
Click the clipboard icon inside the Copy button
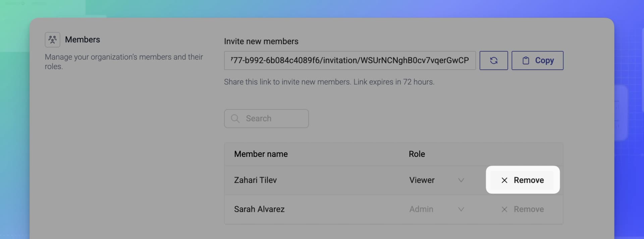tap(526, 60)
